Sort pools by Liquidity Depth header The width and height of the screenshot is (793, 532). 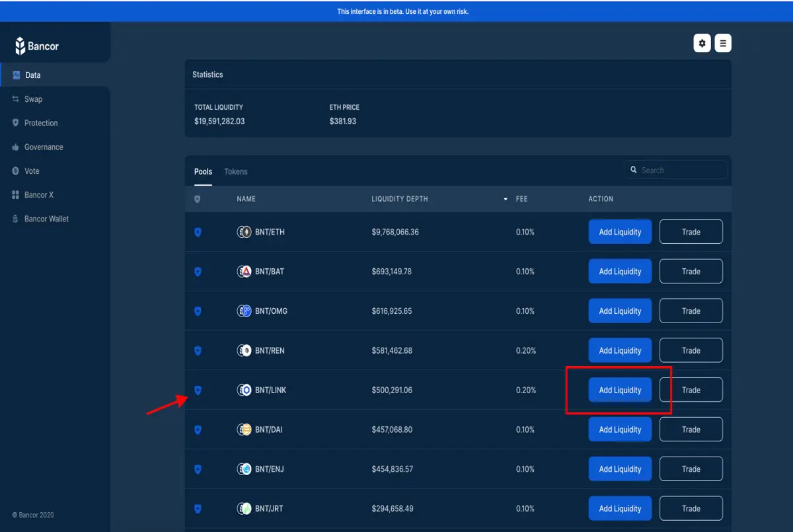(x=399, y=199)
